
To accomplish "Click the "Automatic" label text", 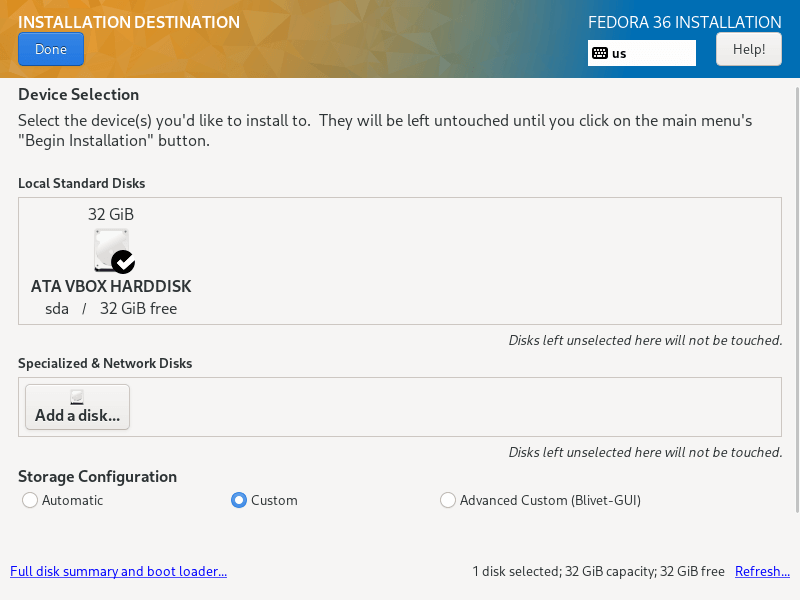I will 72,500.
